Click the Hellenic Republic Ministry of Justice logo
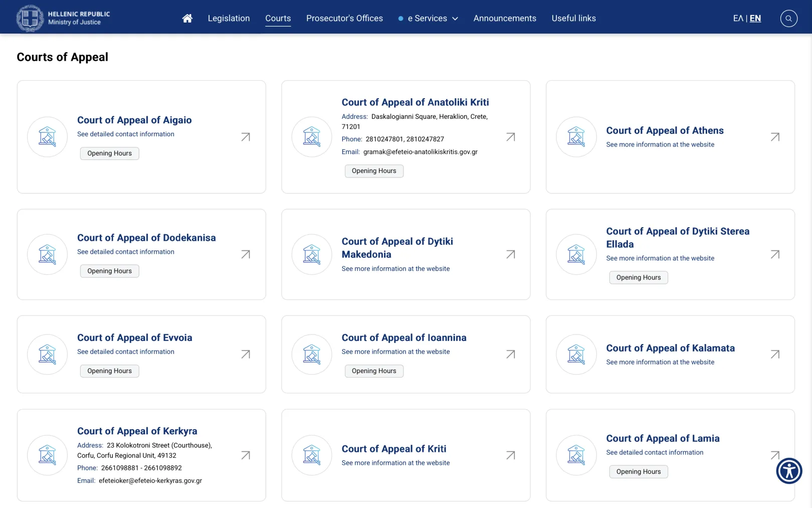Image resolution: width=812 pixels, height=508 pixels. [63, 18]
